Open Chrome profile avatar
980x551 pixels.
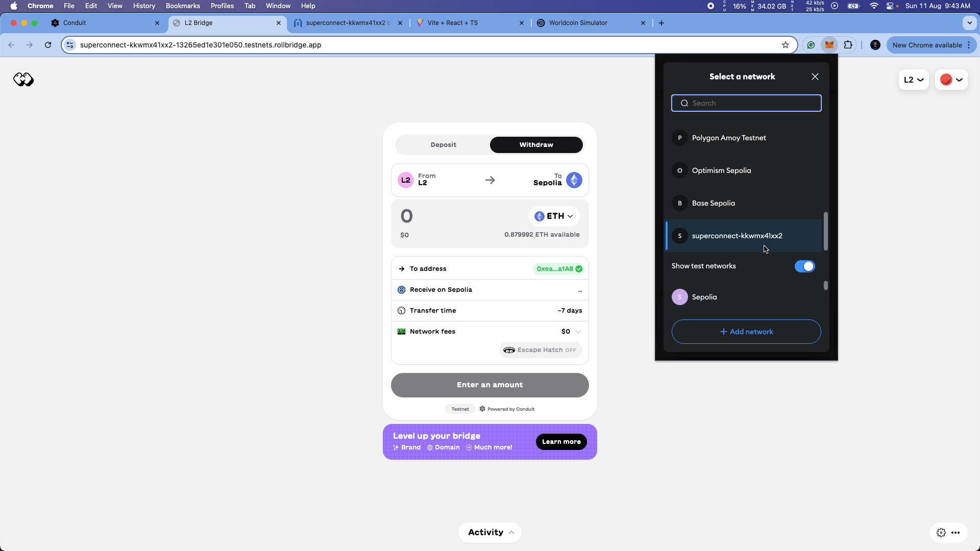pos(875,45)
